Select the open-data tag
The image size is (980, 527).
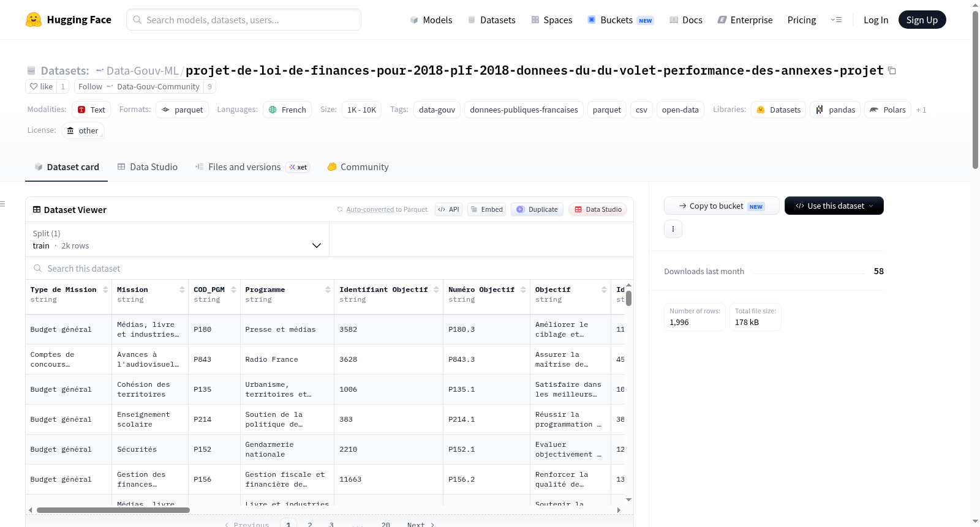680,110
